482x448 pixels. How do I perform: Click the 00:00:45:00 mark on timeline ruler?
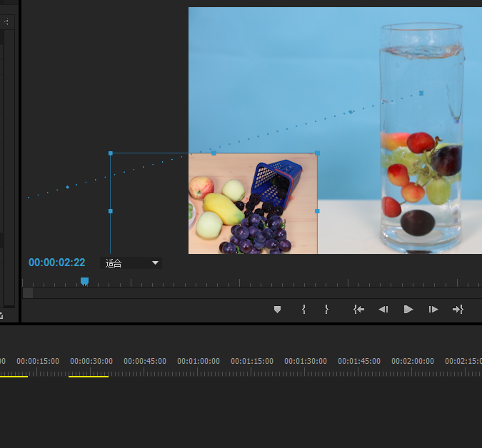coord(145,361)
